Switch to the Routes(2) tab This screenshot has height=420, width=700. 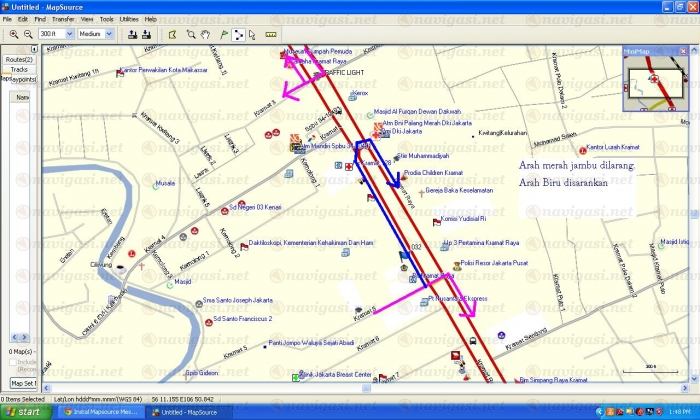click(19, 59)
